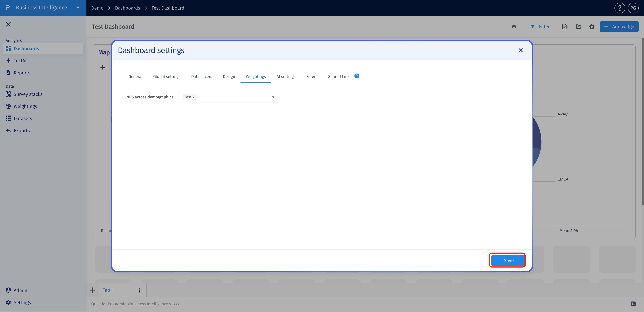Click the Shared Links help icon
The image size is (644, 312).
(357, 76)
